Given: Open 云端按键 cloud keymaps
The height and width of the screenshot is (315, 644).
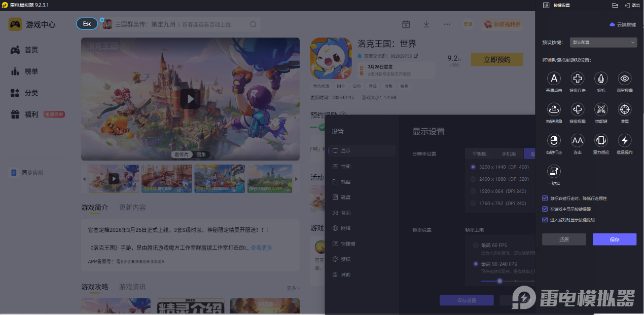Looking at the screenshot, I should coord(623,24).
